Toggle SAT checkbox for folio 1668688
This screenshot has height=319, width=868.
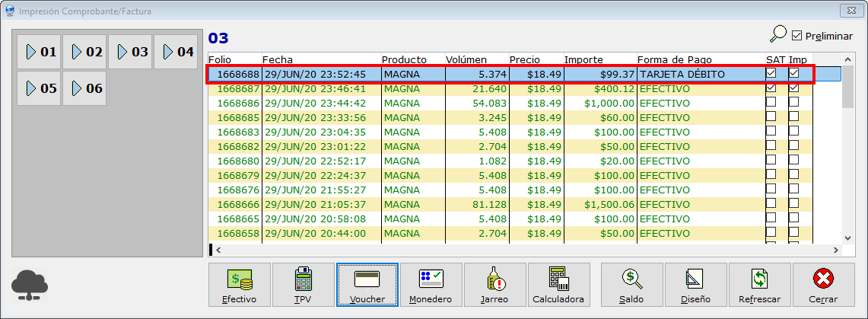[771, 74]
